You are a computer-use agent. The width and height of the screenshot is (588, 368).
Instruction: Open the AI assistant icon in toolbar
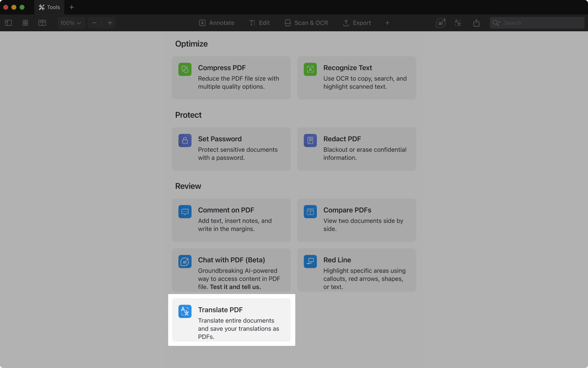(x=441, y=23)
